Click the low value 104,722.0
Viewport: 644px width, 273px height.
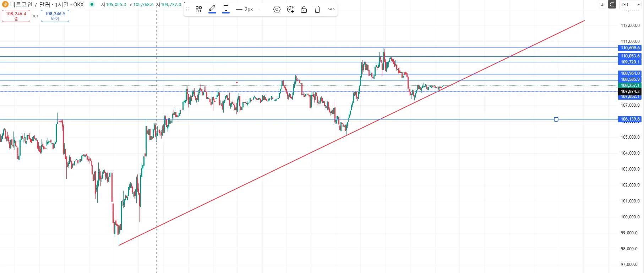click(171, 5)
